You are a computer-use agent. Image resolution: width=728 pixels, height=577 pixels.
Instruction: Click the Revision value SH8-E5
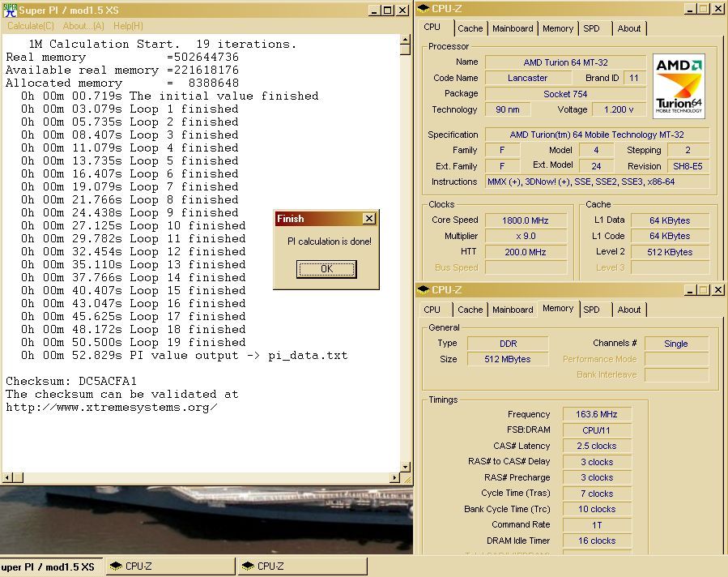[x=688, y=166]
